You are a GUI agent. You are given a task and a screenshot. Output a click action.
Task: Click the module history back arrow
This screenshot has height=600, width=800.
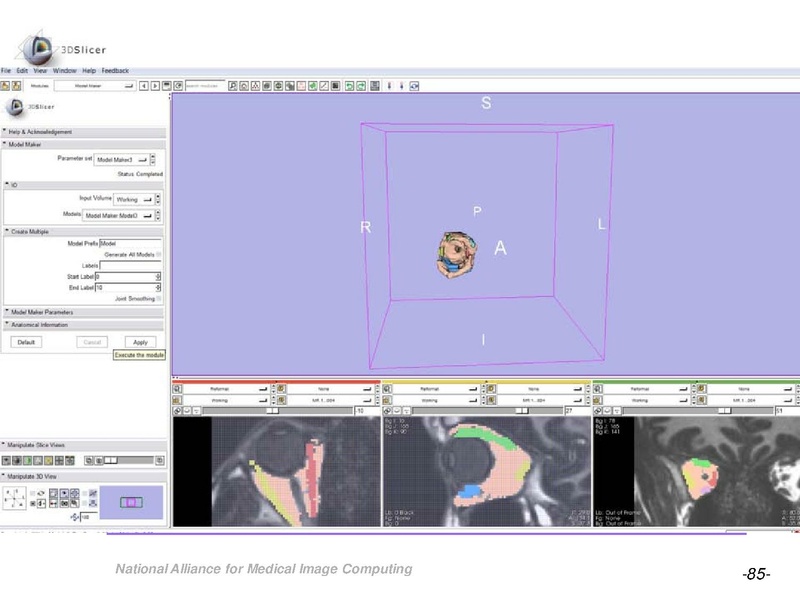tap(144, 86)
